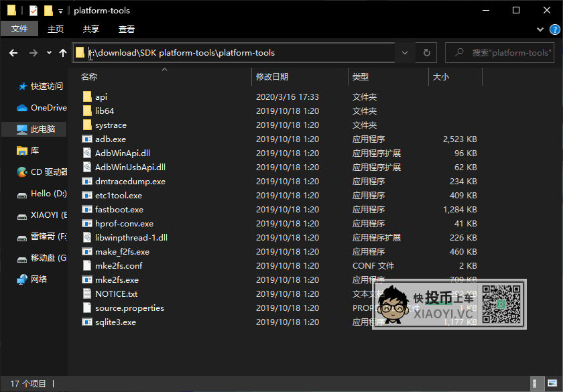Select XIAOYI drive in the sidebar

[42, 215]
